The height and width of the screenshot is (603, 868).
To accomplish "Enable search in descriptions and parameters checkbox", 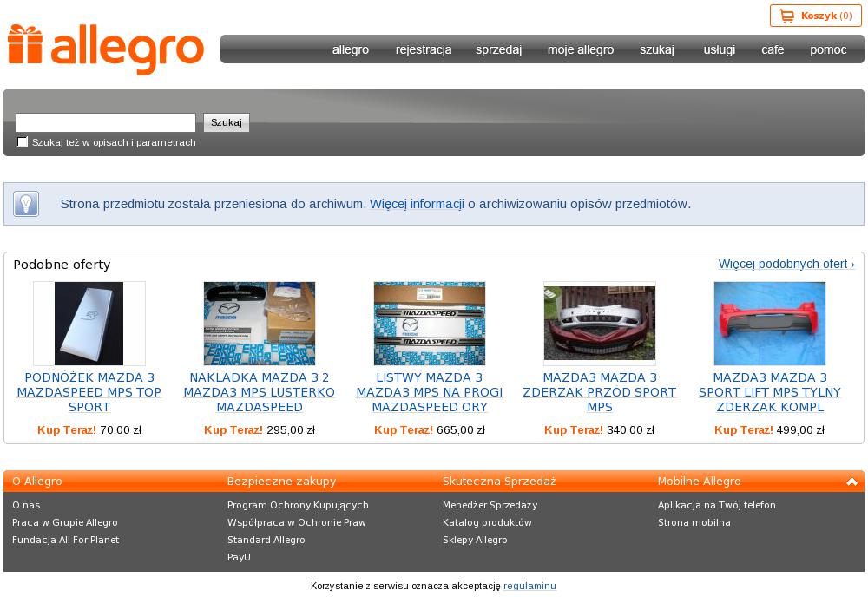I will click(23, 143).
